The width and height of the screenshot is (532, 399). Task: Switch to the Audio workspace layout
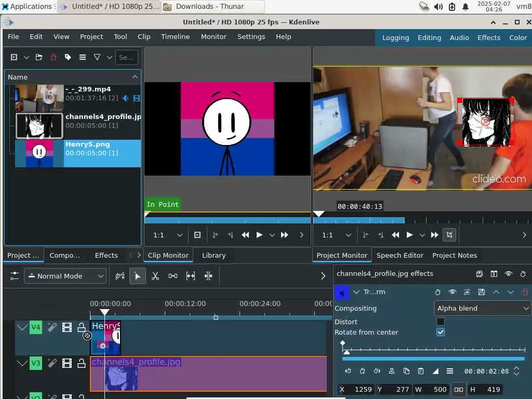459,37
